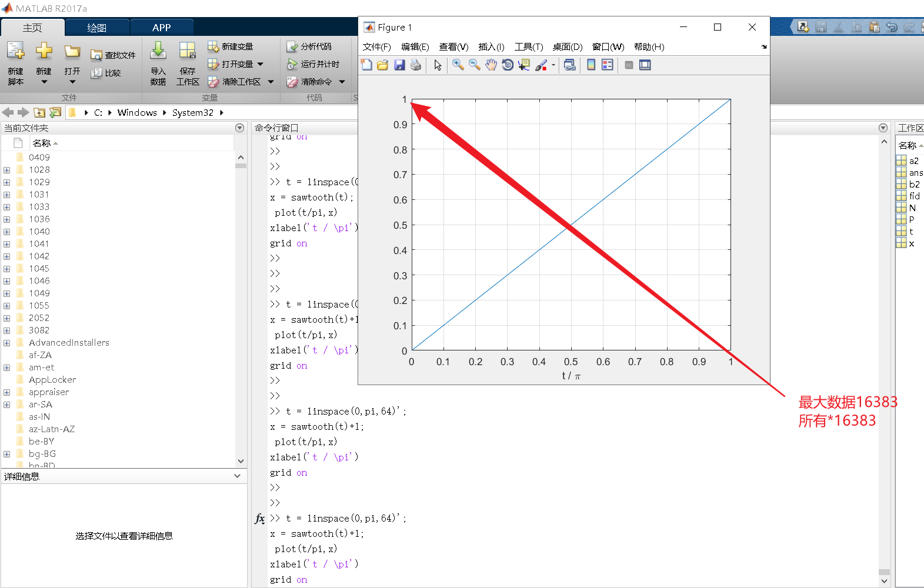Open the 工具(T) menu in Figure 1
This screenshot has width=924, height=588.
click(529, 47)
